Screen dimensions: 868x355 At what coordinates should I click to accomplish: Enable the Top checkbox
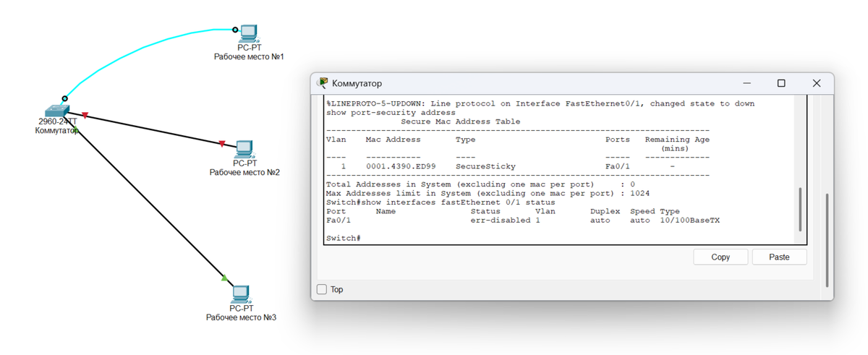[x=322, y=289]
